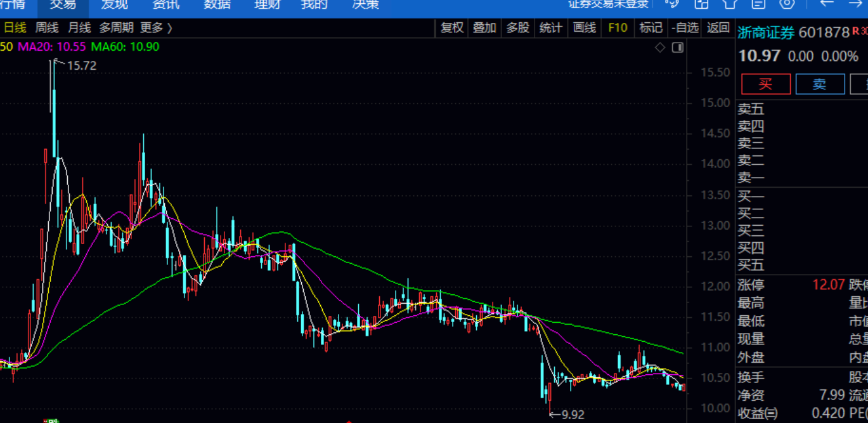Open the settings hexagon icon
Image resolution: width=868 pixels, height=423 pixels.
787,3
